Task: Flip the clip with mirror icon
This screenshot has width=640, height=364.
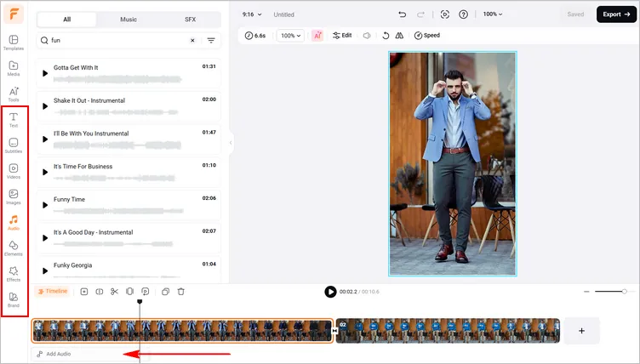Action: tap(399, 36)
